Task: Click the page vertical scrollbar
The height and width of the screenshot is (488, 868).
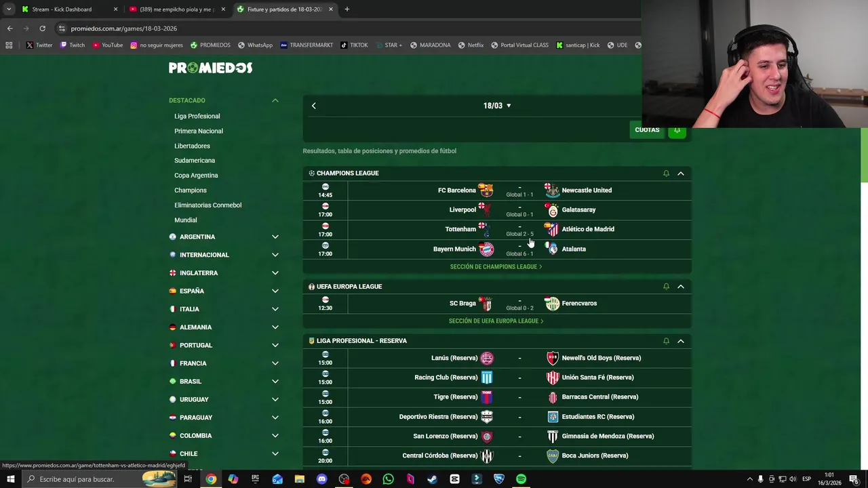Action: pyautogui.click(x=864, y=156)
